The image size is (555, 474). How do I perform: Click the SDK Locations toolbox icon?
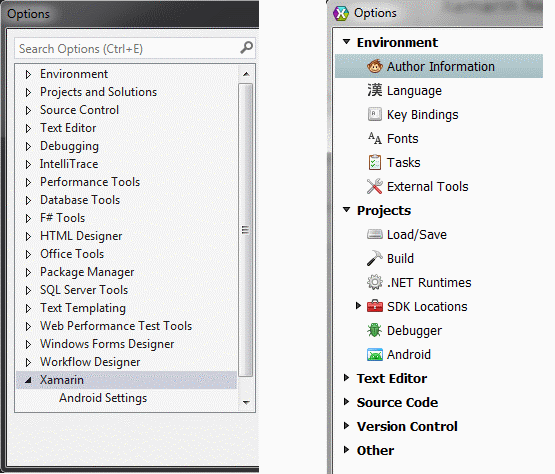(374, 306)
